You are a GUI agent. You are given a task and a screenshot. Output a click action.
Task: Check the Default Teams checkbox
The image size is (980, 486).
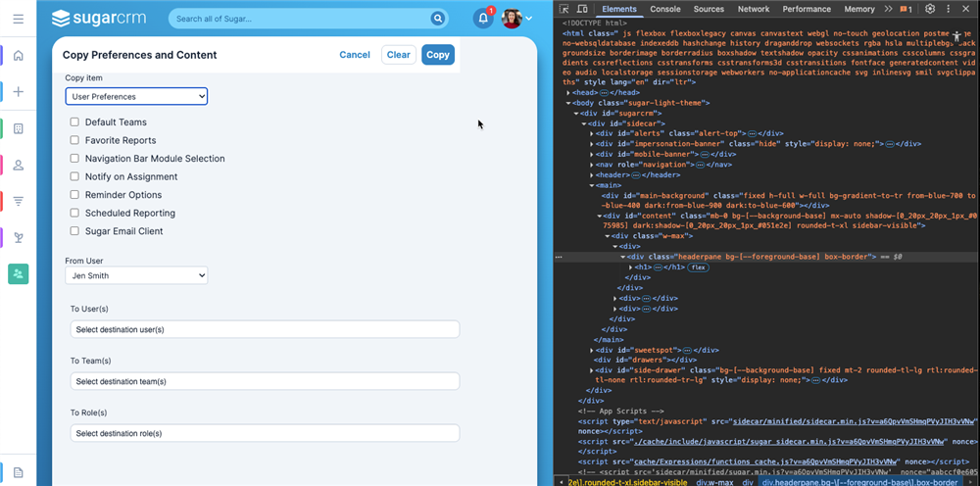coord(74,122)
